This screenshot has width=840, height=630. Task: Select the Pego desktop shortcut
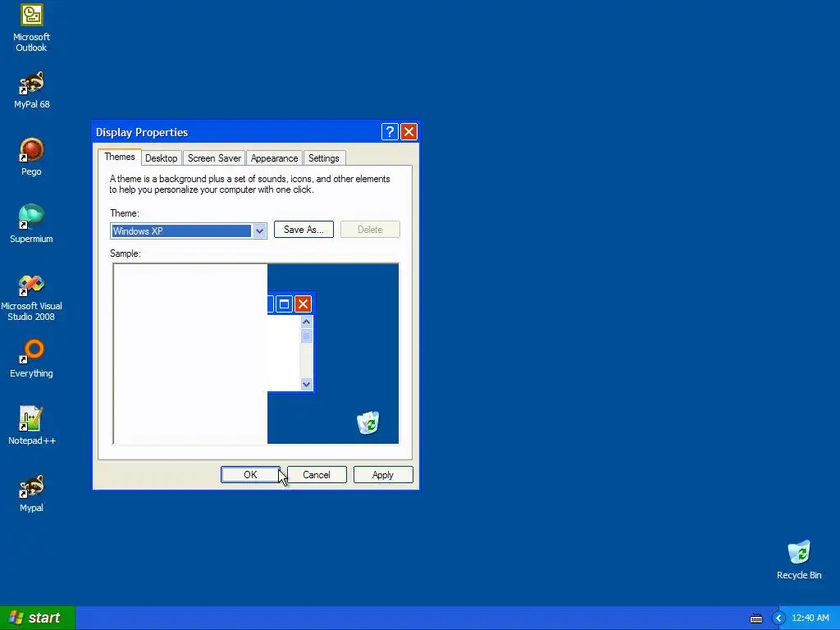[x=31, y=157]
